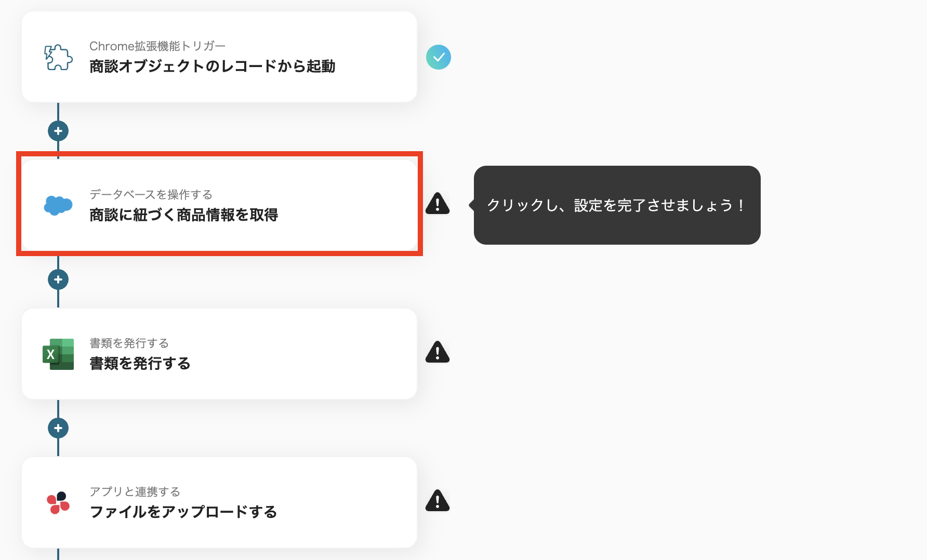Click the red-highlighted database operation step
Viewport: 927px width, 560px height.
point(218,205)
